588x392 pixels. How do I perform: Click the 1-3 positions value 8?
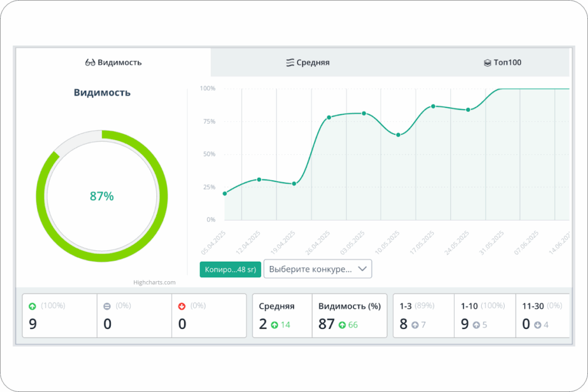[404, 324]
